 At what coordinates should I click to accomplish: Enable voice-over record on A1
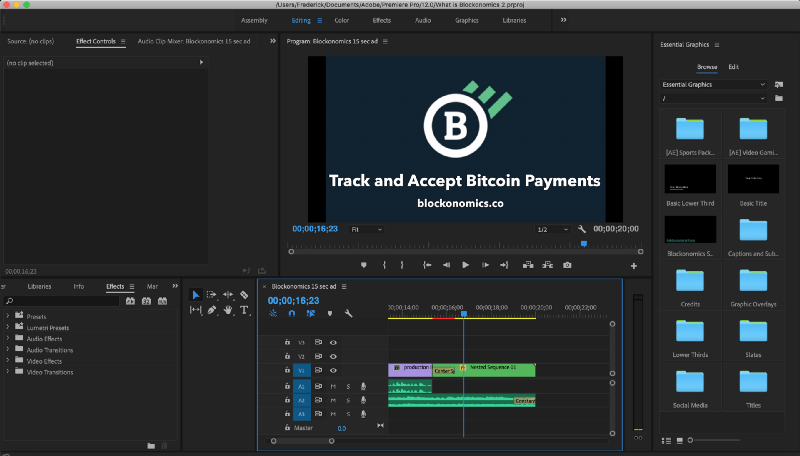click(363, 386)
